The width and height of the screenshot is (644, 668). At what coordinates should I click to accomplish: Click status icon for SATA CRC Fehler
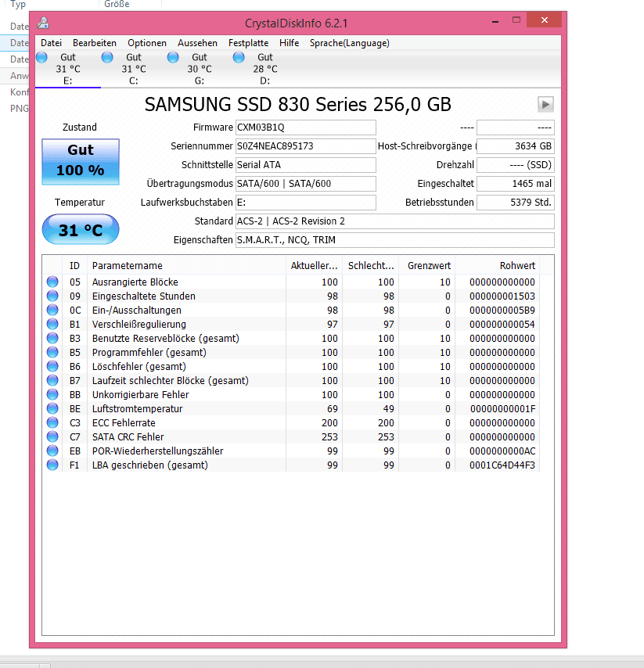[x=52, y=436]
